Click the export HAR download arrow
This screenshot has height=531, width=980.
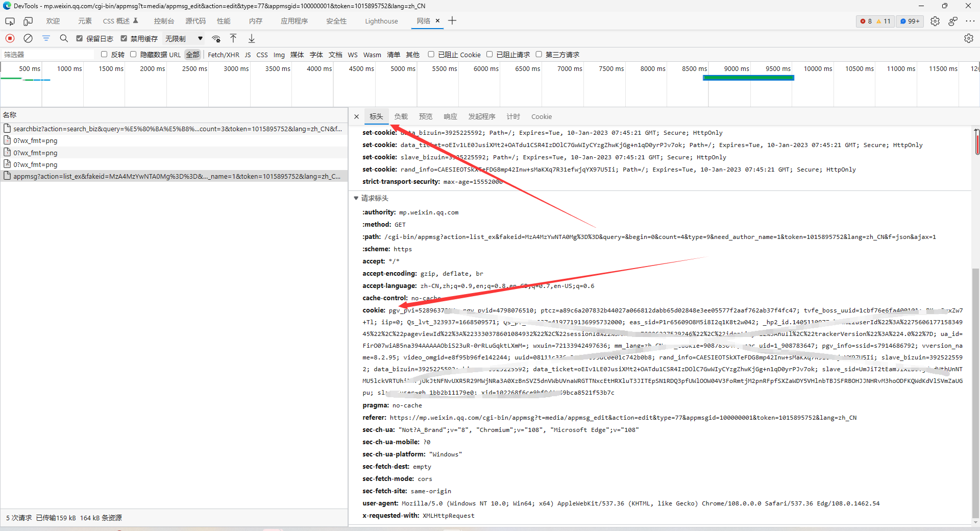point(252,38)
